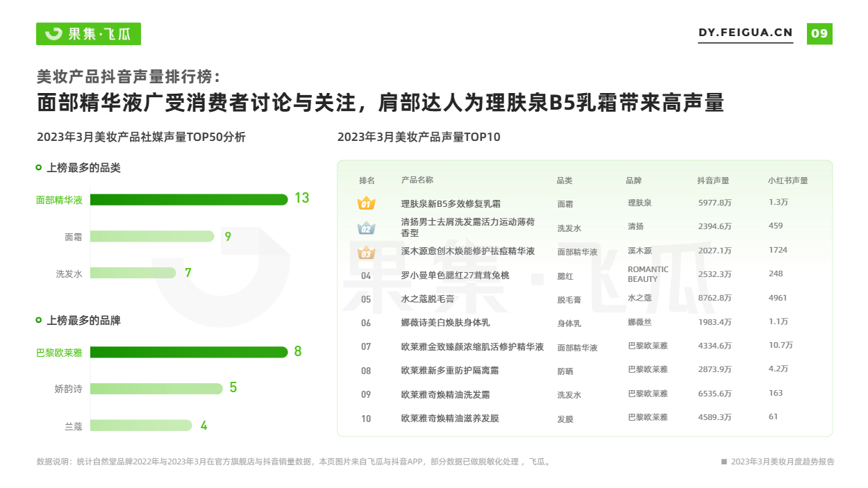
Task: Click the brand cell 溪木源
Action: (640, 250)
